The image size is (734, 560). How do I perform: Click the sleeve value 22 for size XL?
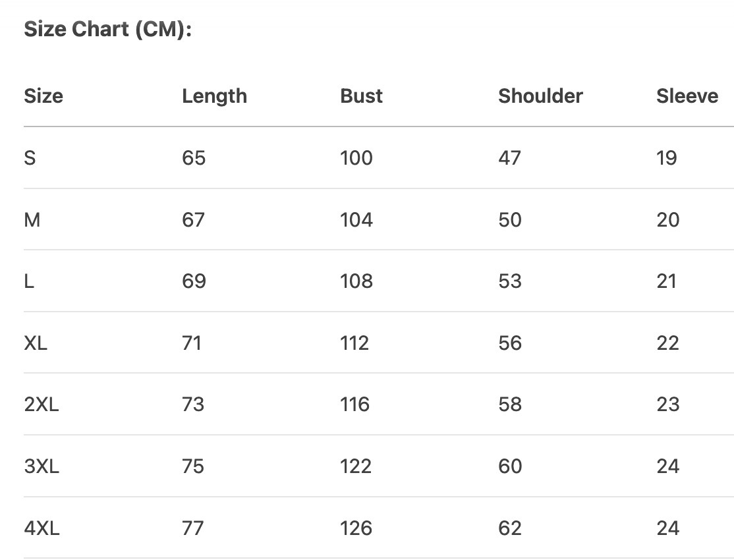(667, 343)
